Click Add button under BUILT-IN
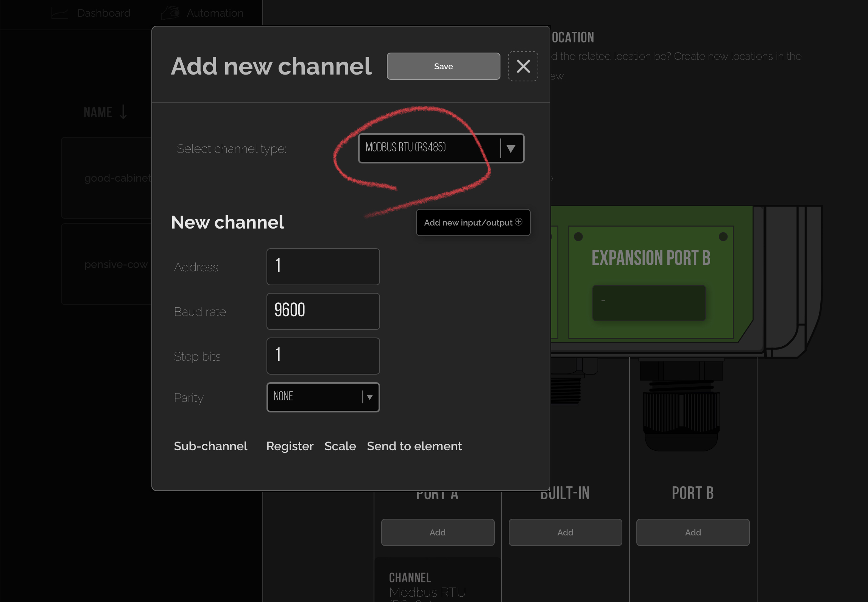This screenshot has width=868, height=602. pyautogui.click(x=565, y=532)
